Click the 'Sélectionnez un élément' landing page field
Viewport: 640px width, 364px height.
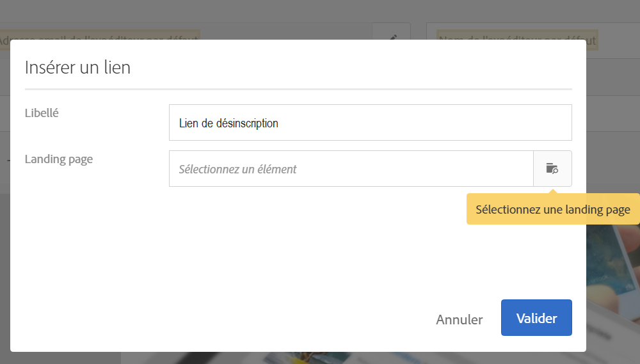click(351, 168)
